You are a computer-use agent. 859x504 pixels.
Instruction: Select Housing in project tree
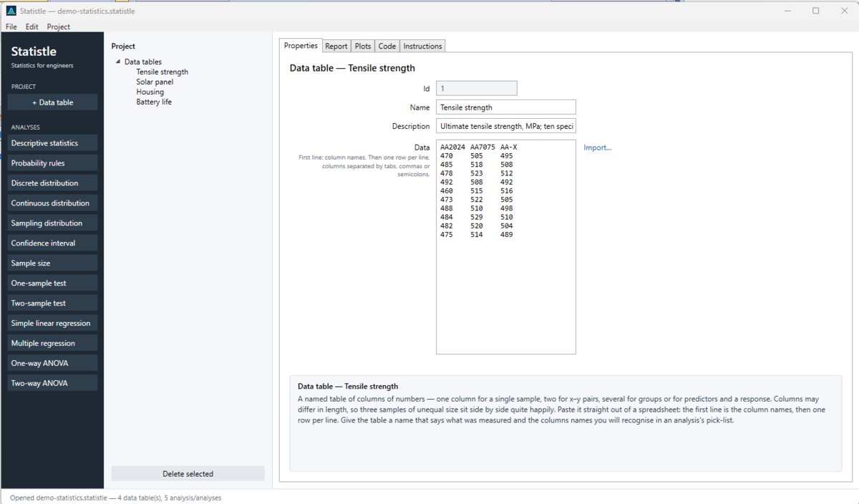tap(150, 92)
